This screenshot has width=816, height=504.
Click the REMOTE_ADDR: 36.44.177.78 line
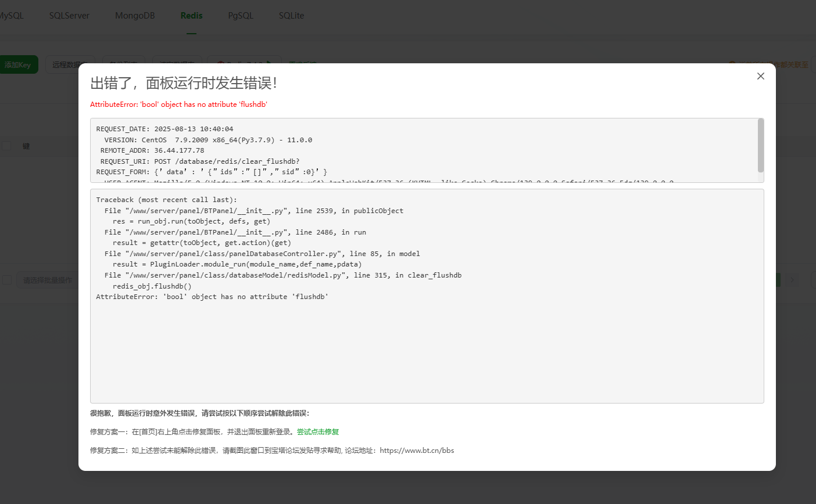[152, 150]
